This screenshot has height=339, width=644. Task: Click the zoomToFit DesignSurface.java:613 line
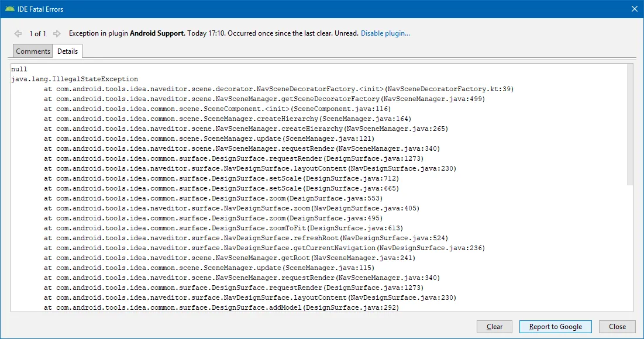pos(223,228)
